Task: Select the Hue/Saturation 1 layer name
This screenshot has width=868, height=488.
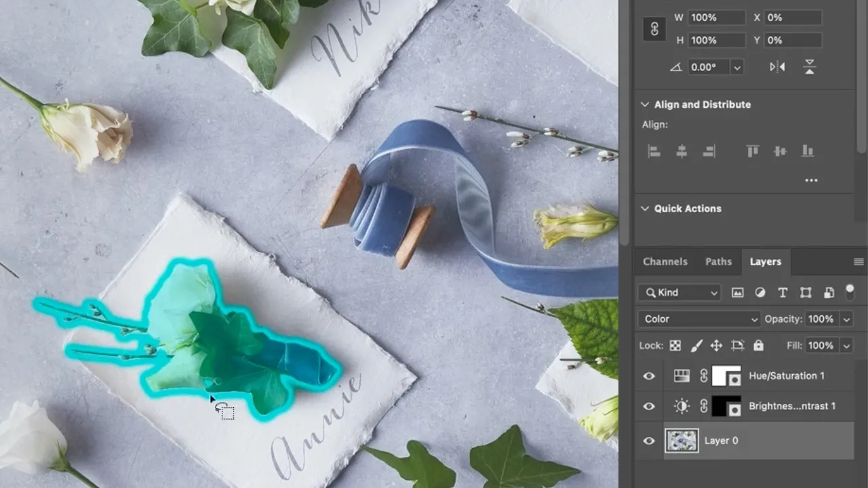Action: click(x=787, y=375)
